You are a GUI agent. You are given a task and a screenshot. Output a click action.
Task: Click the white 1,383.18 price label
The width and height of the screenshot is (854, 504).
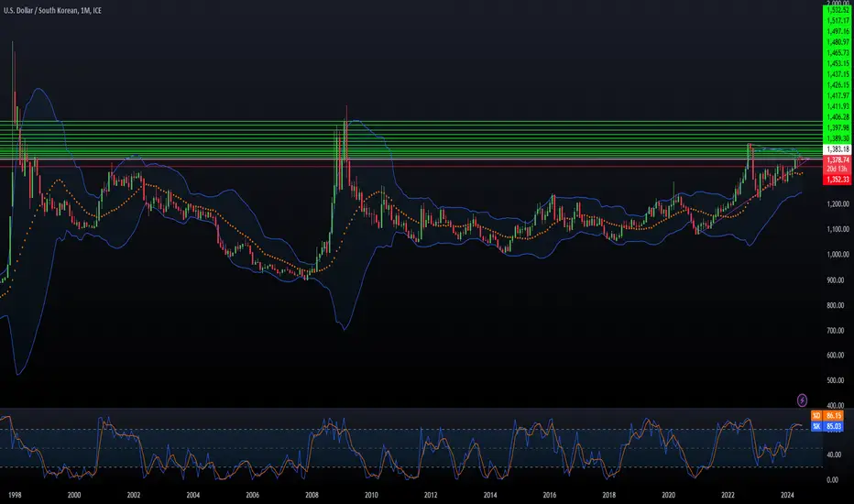pos(838,149)
